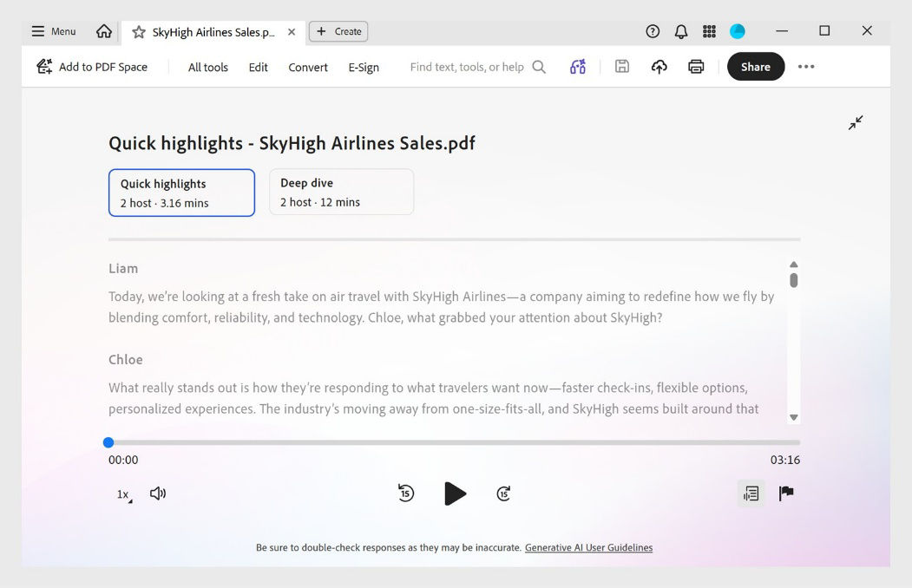Switch to the Convert tab
The image size is (912, 588).
tap(307, 67)
